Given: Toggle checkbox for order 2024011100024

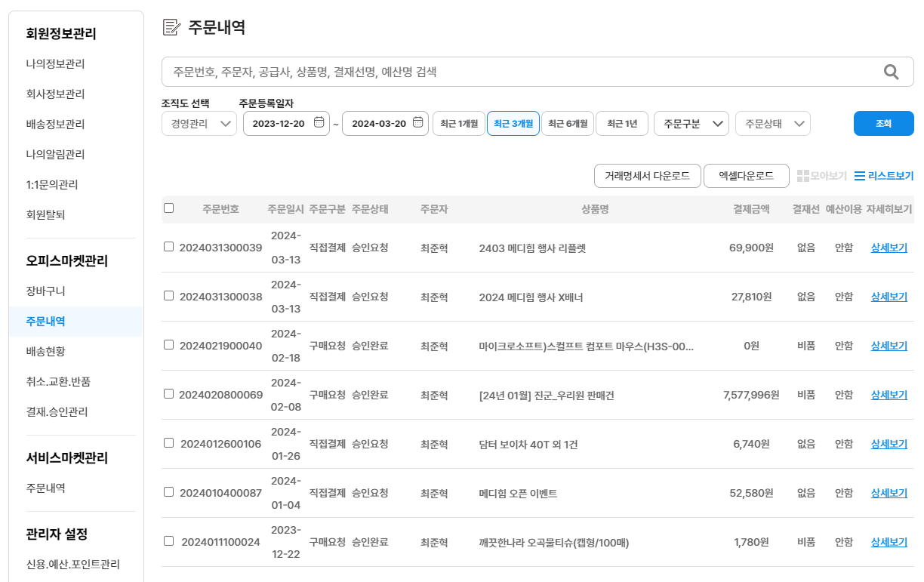Looking at the screenshot, I should pos(169,541).
